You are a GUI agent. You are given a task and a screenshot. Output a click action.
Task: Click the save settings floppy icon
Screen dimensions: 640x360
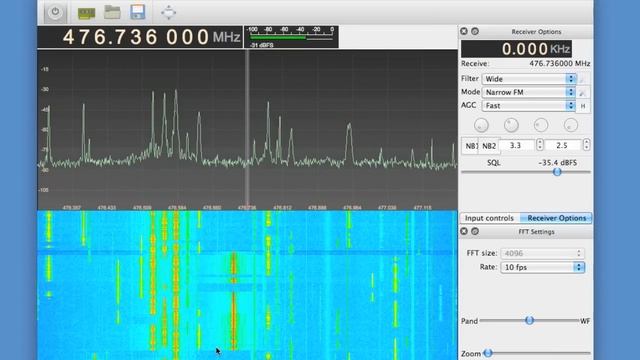(x=138, y=12)
